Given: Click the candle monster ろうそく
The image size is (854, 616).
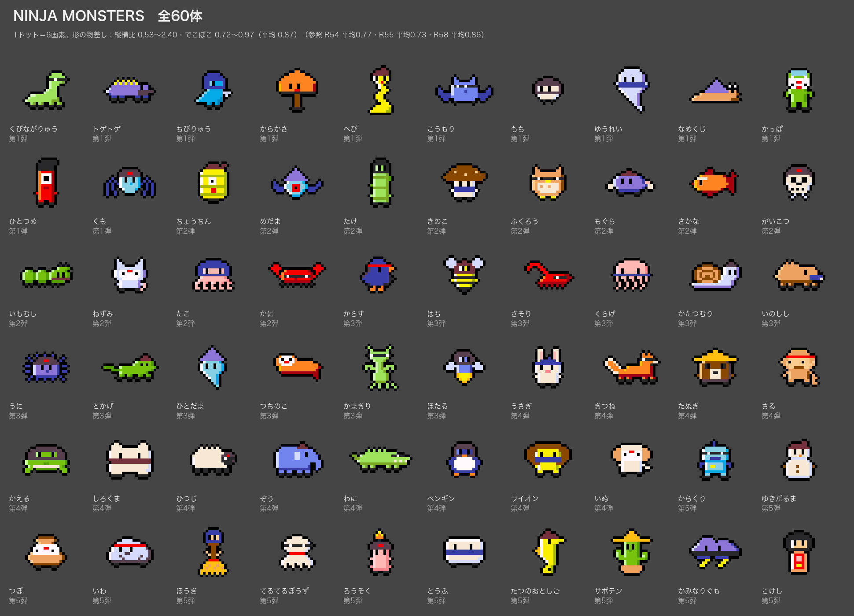Looking at the screenshot, I should point(381,552).
